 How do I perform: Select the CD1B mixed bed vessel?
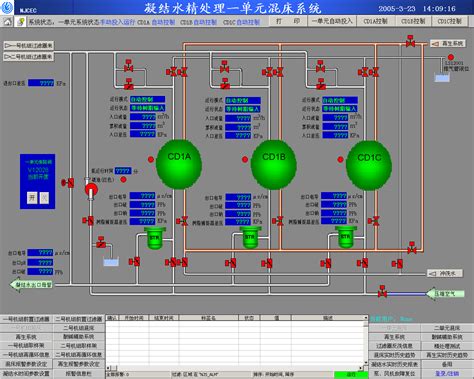[274, 165]
